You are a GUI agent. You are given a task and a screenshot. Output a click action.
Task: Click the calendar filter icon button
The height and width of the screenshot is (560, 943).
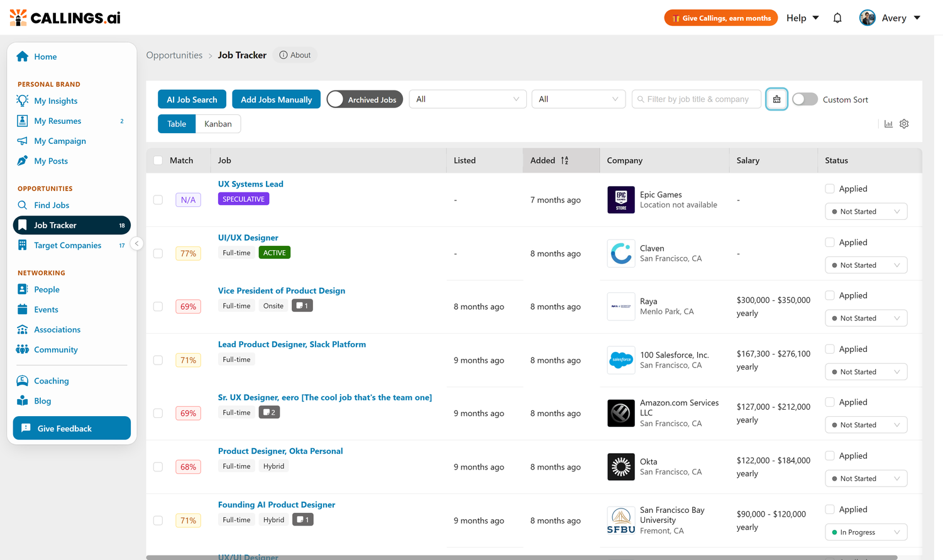click(776, 99)
